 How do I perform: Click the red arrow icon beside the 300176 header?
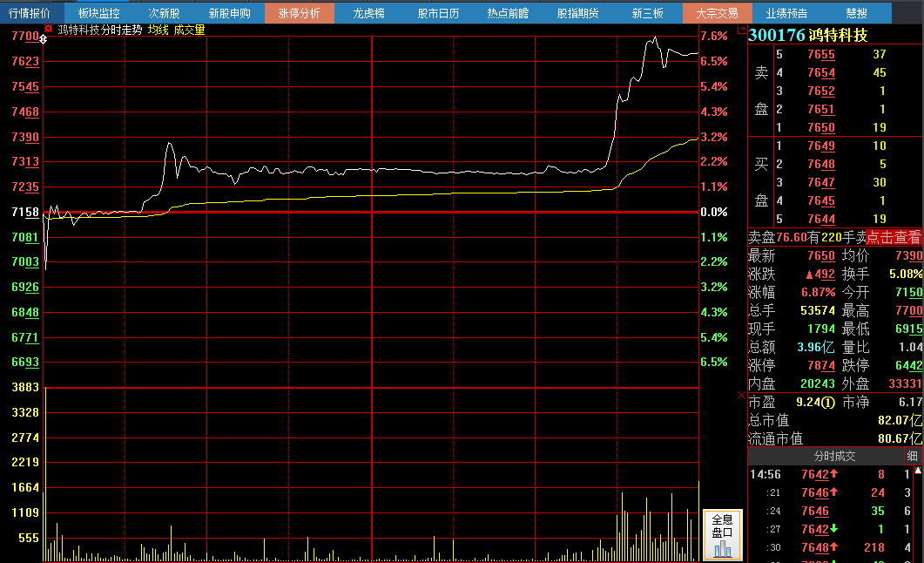(x=741, y=30)
